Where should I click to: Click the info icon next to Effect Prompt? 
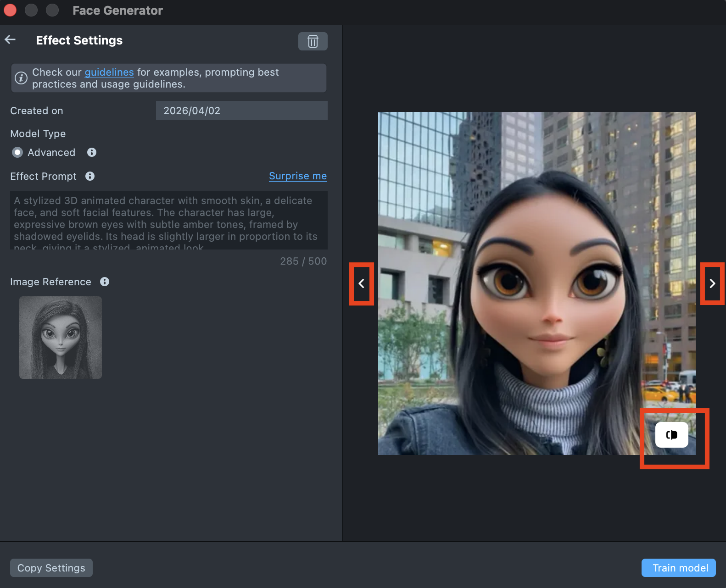pos(90,176)
